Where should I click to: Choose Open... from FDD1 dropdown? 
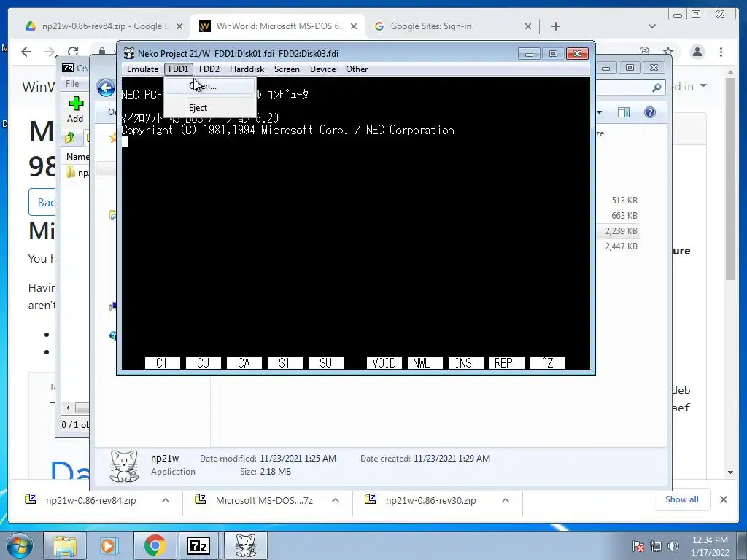point(210,86)
